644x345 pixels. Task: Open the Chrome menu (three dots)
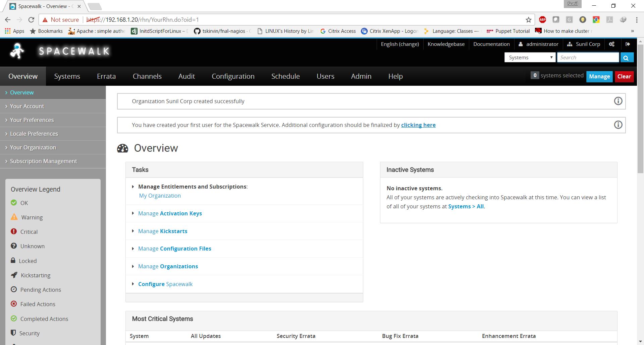tap(636, 20)
